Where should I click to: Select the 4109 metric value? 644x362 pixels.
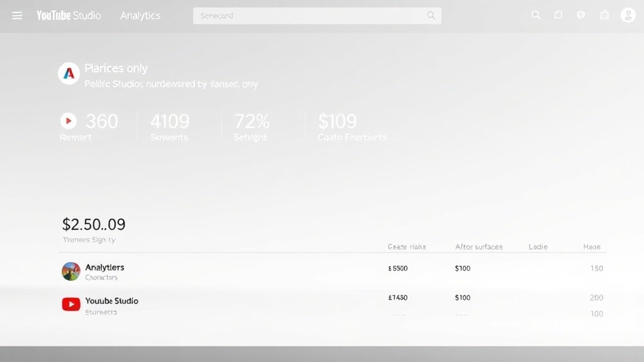click(170, 121)
